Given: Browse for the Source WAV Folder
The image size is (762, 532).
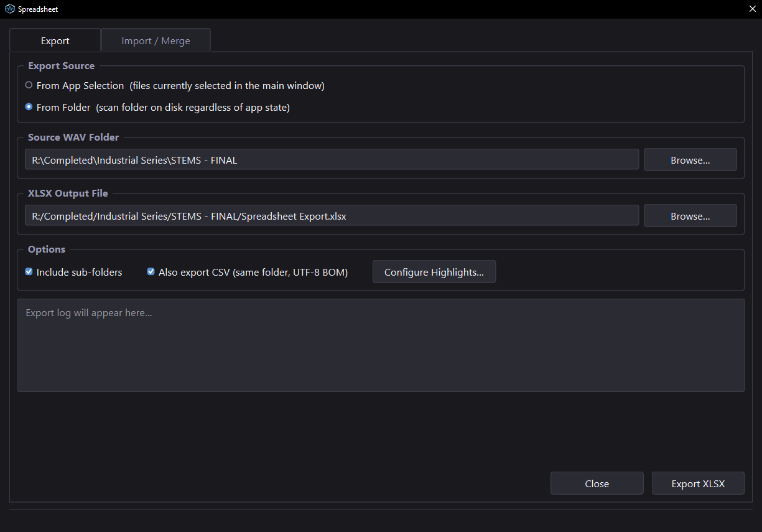Looking at the screenshot, I should click(690, 160).
